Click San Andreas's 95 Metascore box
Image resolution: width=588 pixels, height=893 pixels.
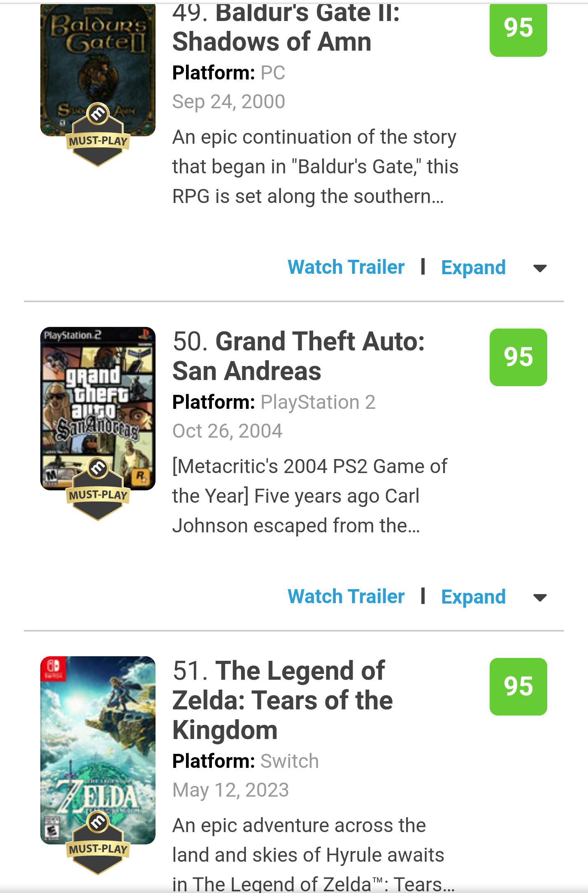518,357
